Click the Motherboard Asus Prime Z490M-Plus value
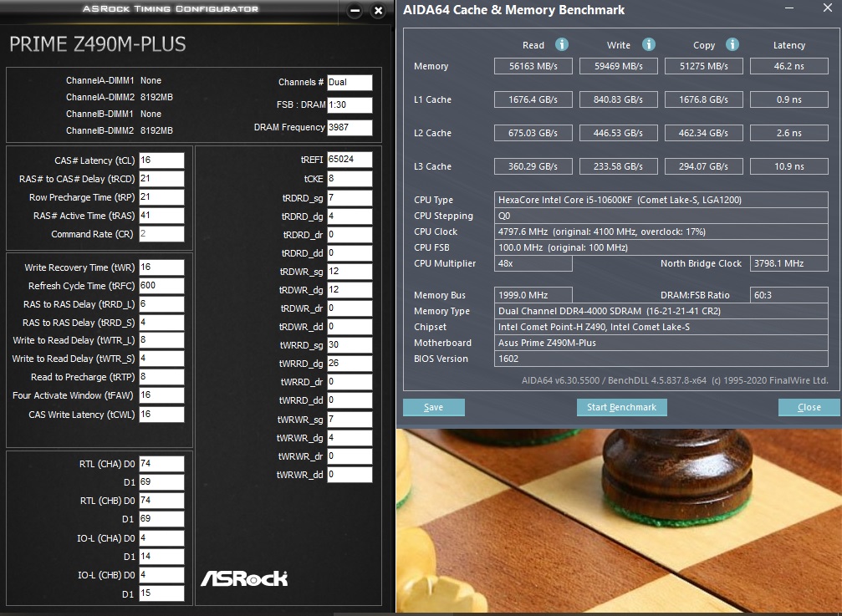The height and width of the screenshot is (616, 842). pos(661,343)
